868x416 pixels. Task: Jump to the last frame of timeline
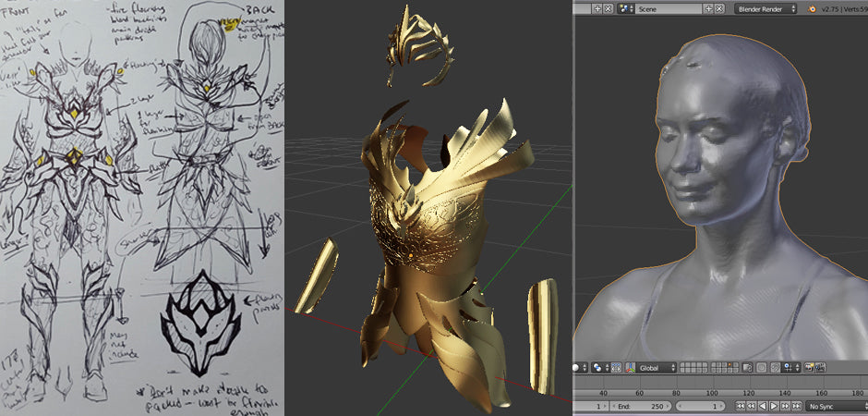(x=796, y=406)
